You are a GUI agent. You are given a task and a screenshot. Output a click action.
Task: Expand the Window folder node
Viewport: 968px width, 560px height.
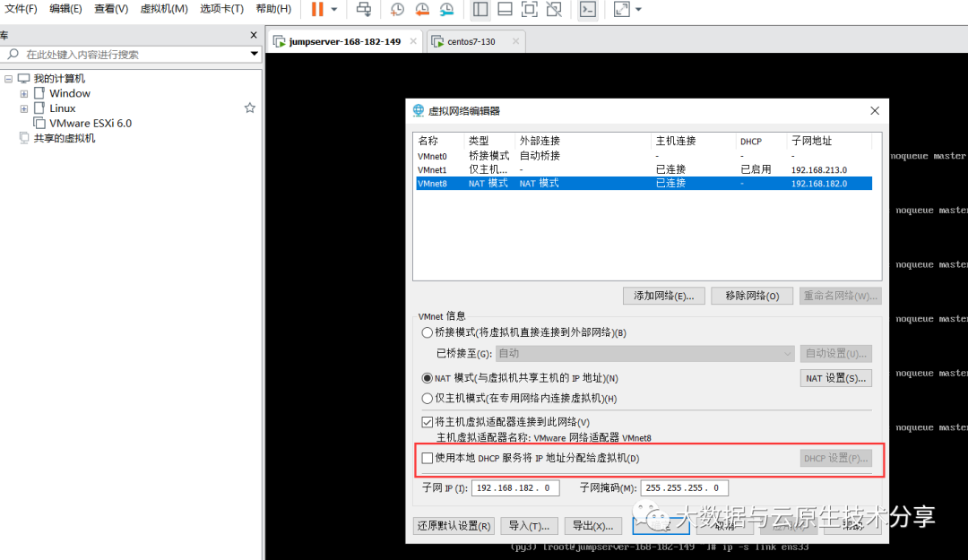(x=24, y=94)
